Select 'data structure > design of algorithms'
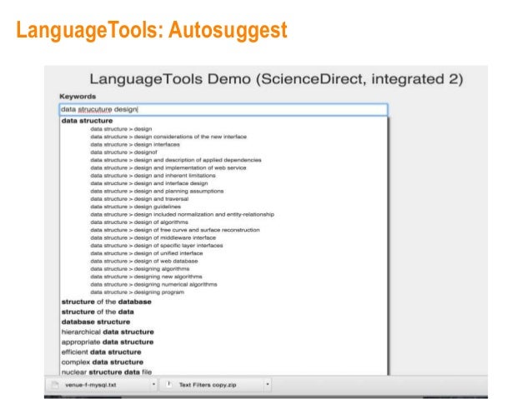Screen dimensions: 532x399 (139, 222)
